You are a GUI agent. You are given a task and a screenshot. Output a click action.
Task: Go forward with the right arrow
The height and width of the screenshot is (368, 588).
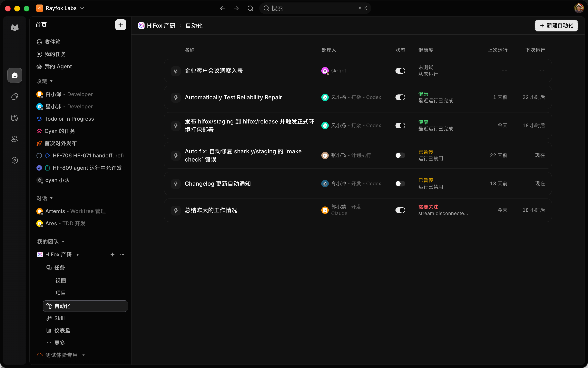236,8
